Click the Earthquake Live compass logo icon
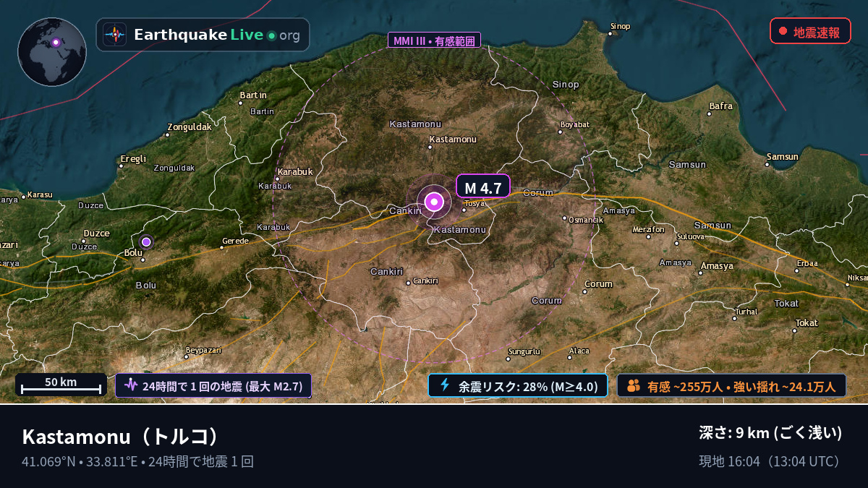The width and height of the screenshot is (868, 488). (x=114, y=35)
